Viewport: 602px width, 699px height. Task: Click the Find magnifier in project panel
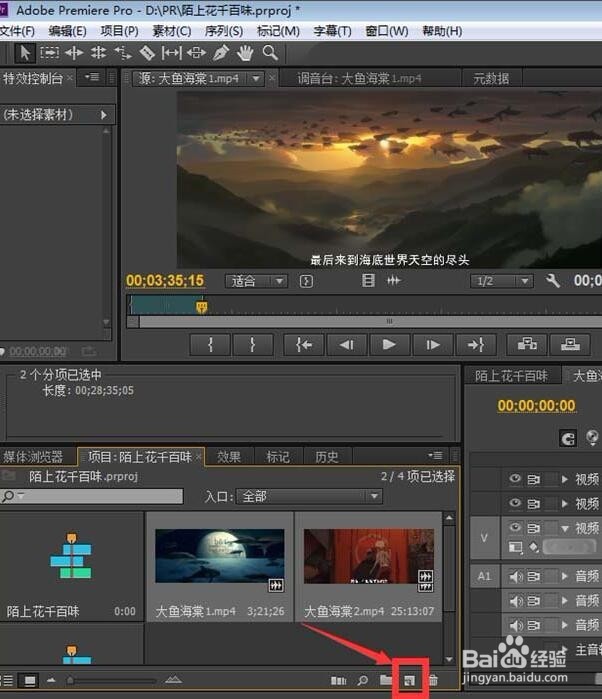pos(363,680)
